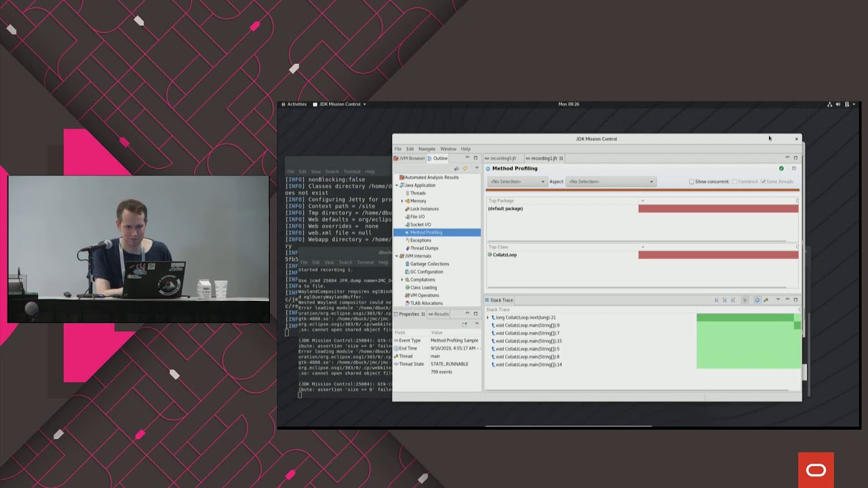Open the Aspect selection dropdown
This screenshot has width=868, height=488.
(611, 182)
